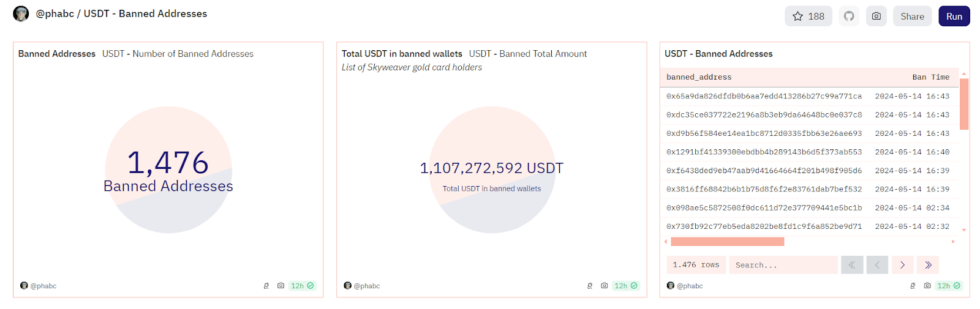The image size is (980, 309).
Task: Click camera icon in Banned Addresses counter panel
Action: coord(281,286)
